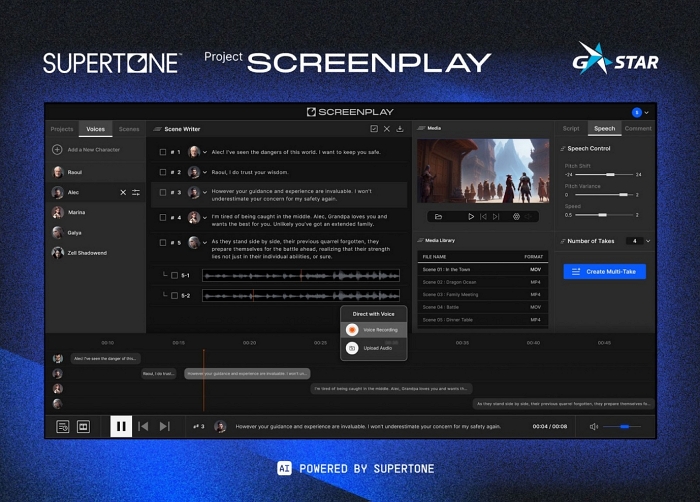Expand the Number of Takes dropdown

tap(648, 241)
